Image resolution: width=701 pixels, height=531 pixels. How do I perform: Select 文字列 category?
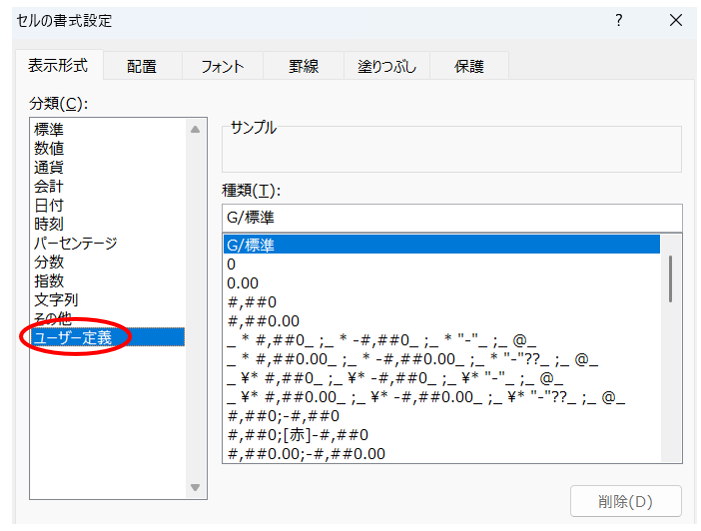(56, 299)
